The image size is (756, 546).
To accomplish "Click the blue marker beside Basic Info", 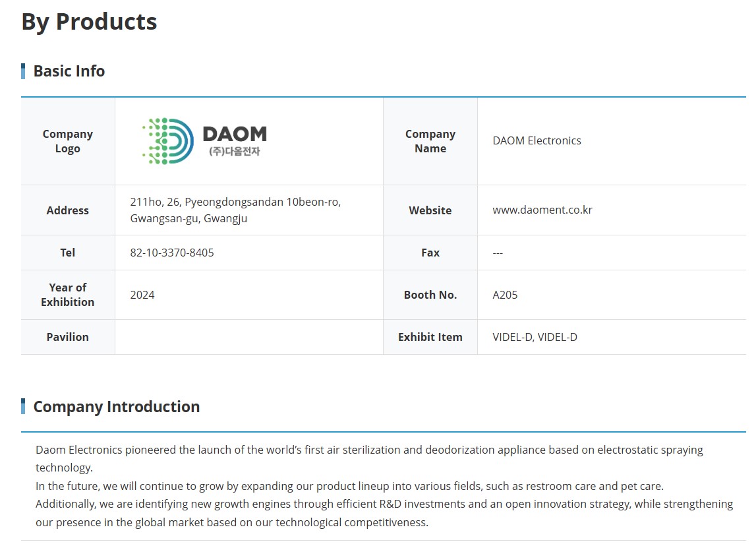I will [x=23, y=71].
